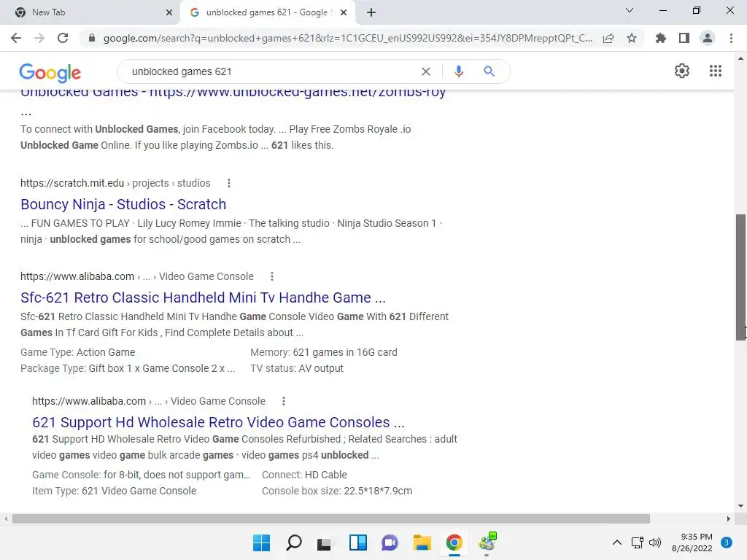The height and width of the screenshot is (560, 747).
Task: Open File Explorer from taskbar
Action: pyautogui.click(x=422, y=542)
